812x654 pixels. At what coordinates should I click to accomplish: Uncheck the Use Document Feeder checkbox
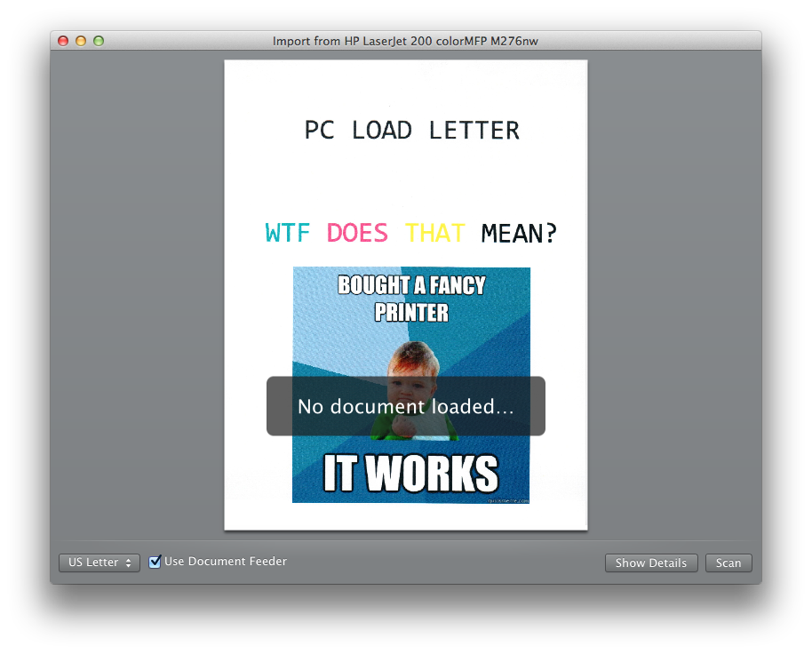[x=155, y=562]
